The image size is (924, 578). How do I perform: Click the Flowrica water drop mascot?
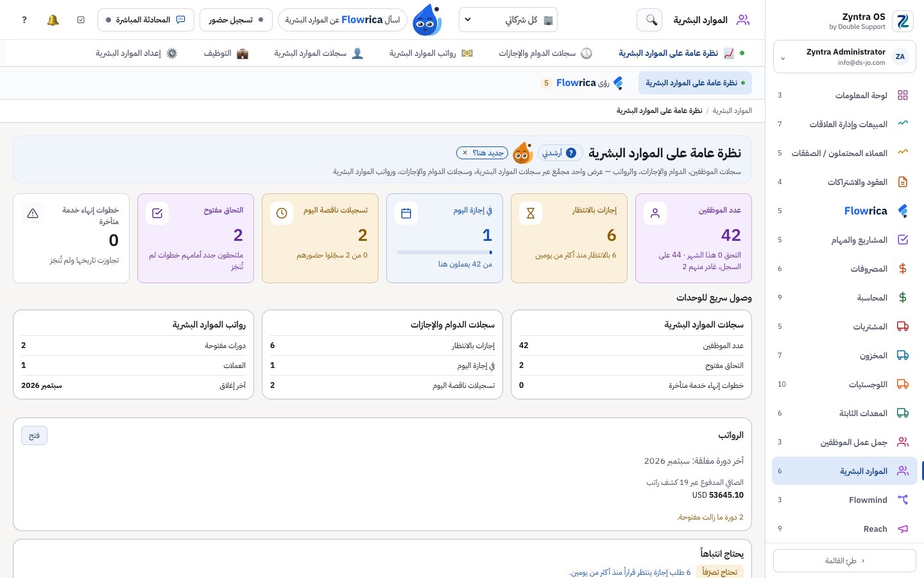click(427, 20)
